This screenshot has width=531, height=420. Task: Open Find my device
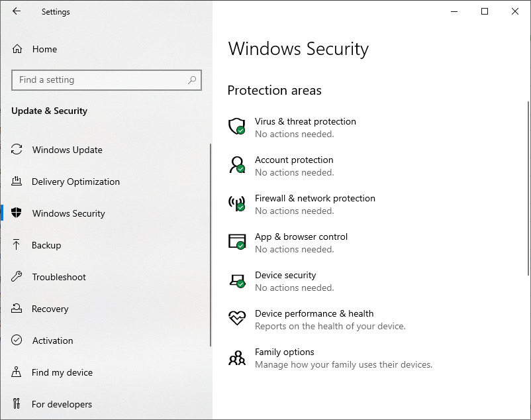pos(60,372)
